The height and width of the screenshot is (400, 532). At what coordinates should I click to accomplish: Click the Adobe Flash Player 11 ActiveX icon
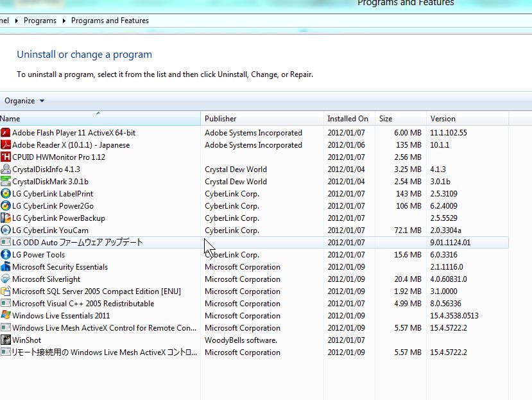[x=5, y=133]
